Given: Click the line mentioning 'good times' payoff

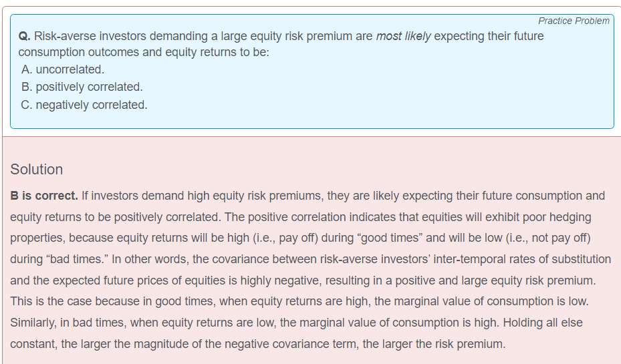Looking at the screenshot, I should tap(300, 238).
